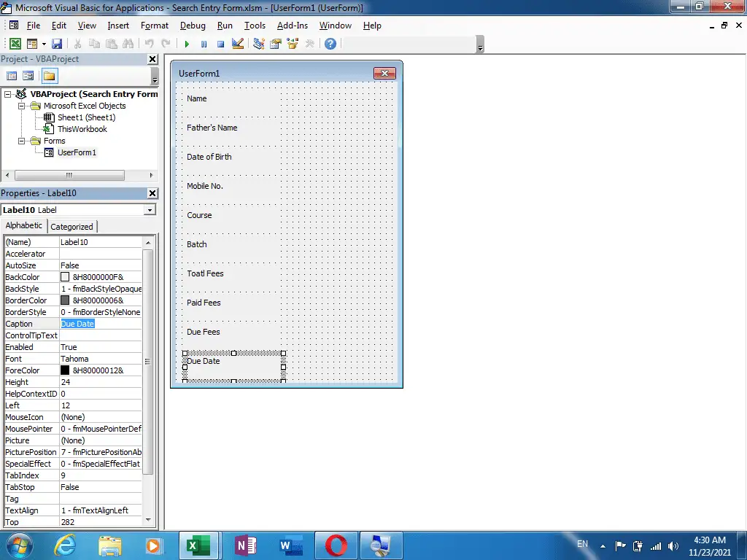Collapse the Forms folder node
The image size is (747, 560).
pyautogui.click(x=21, y=141)
